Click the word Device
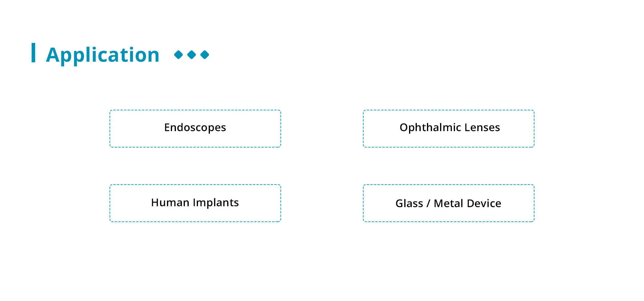644x301 pixels. click(484, 204)
